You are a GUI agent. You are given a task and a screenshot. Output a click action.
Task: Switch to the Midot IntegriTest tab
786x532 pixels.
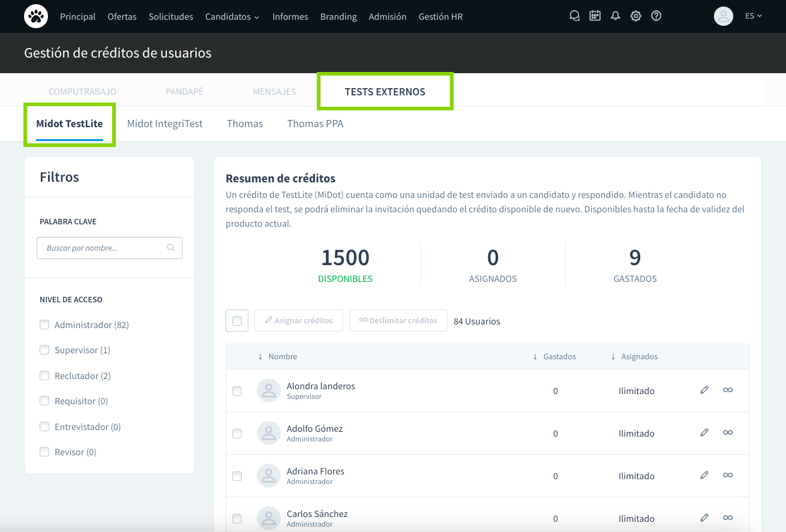[164, 124]
